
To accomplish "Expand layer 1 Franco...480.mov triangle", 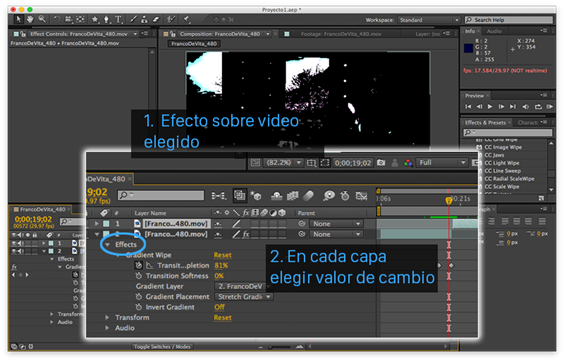I will click(96, 224).
